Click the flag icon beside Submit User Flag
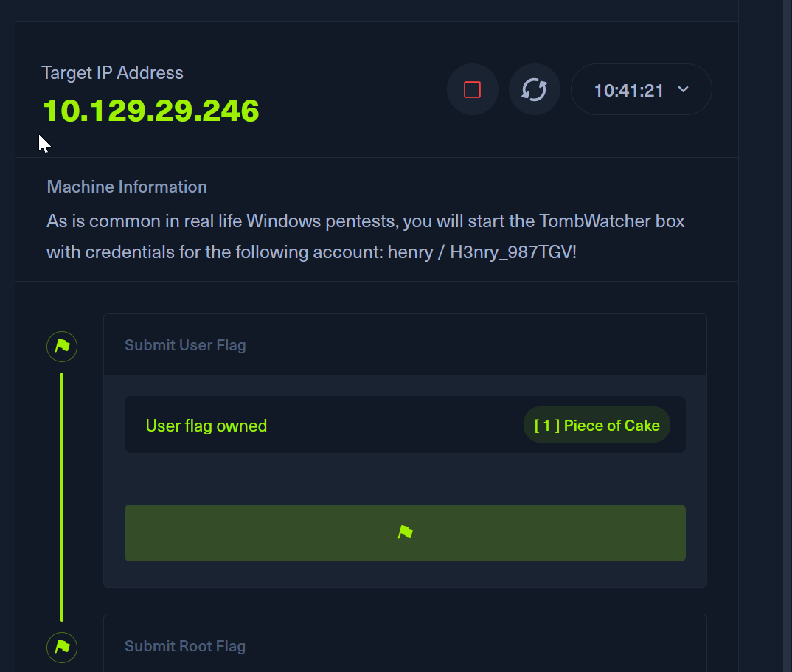 tap(62, 345)
